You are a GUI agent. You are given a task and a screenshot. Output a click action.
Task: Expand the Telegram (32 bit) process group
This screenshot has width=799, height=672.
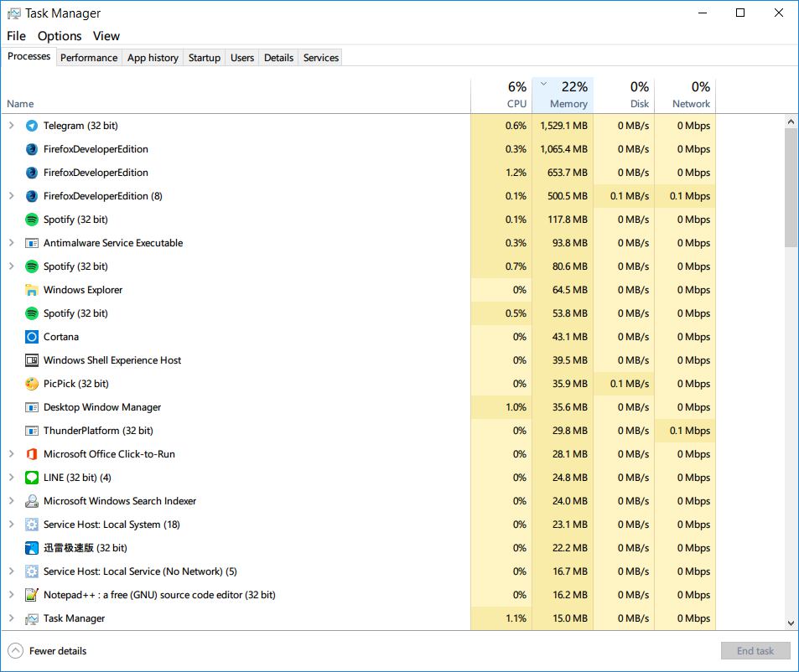point(11,125)
